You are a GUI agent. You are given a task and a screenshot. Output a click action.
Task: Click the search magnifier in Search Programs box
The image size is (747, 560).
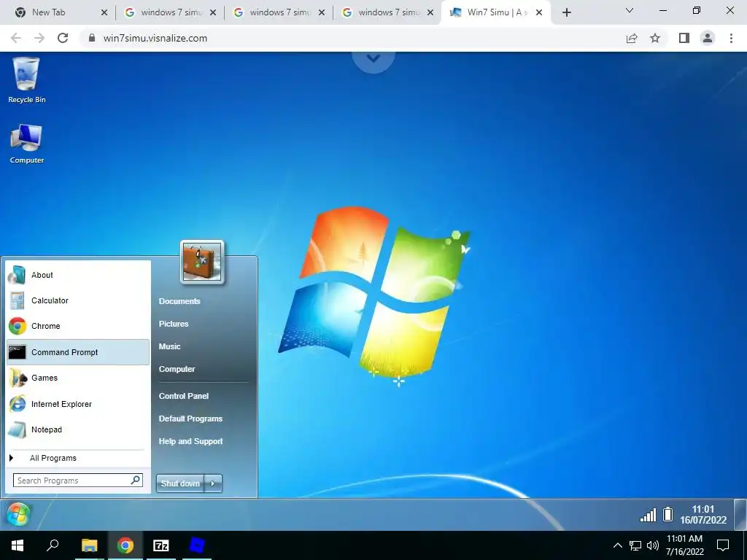click(135, 480)
